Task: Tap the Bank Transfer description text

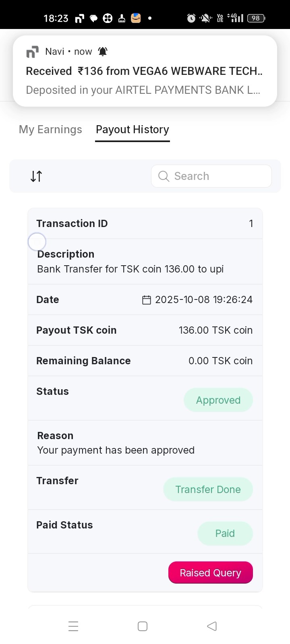Action: pyautogui.click(x=130, y=269)
